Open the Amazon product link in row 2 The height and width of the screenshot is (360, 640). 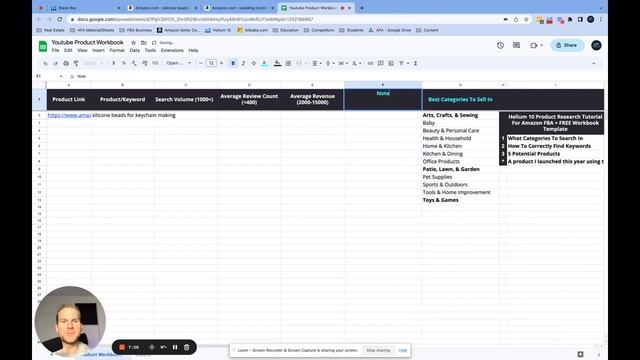click(69, 115)
